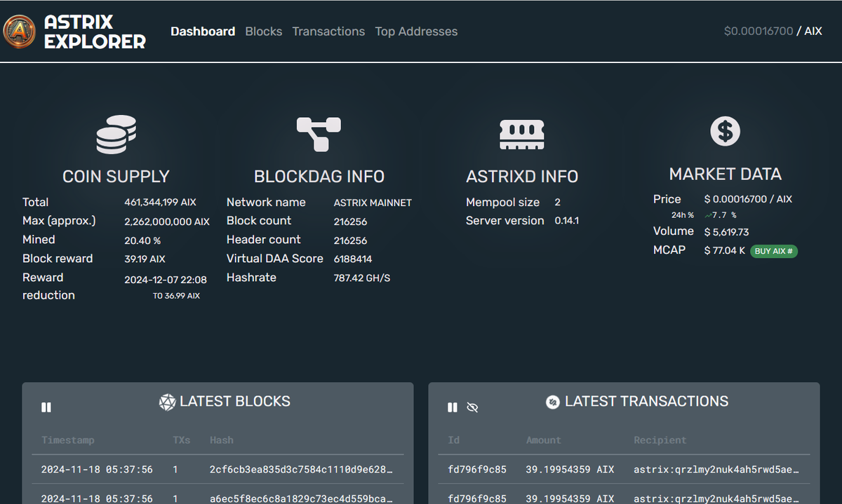Click the total supply value 461,344,199 AIX
This screenshot has width=842, height=504.
[x=160, y=203]
